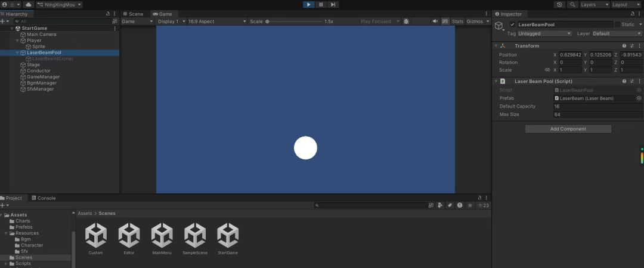
Task: Select the GameManager object
Action: coord(43,77)
